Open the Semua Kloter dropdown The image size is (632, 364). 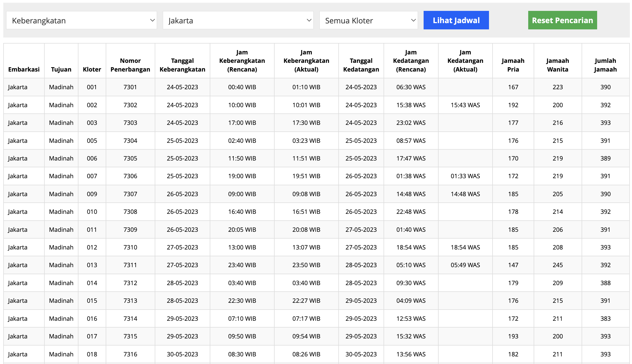368,20
